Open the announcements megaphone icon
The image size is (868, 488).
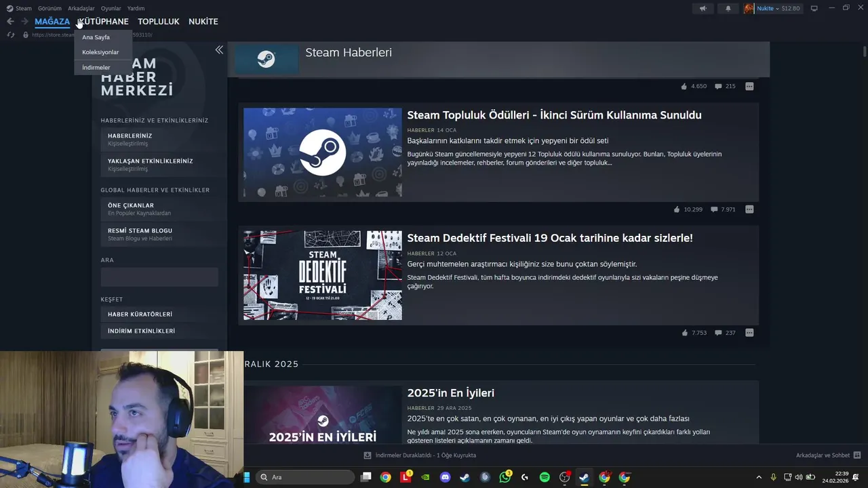pyautogui.click(x=703, y=8)
